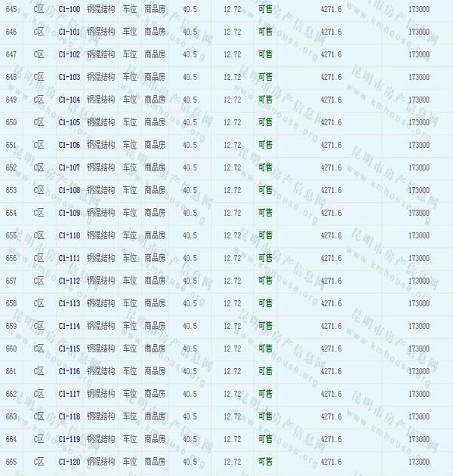Screen dimensions: 453x476
Task: Open the C1-110 parking space link
Action: click(x=69, y=235)
